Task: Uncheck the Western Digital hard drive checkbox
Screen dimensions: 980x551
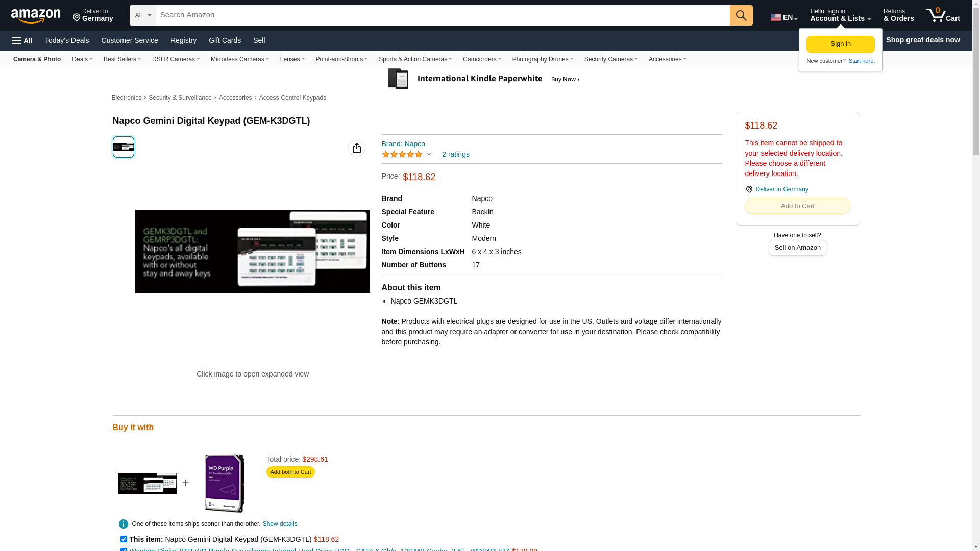Action: [124, 549]
